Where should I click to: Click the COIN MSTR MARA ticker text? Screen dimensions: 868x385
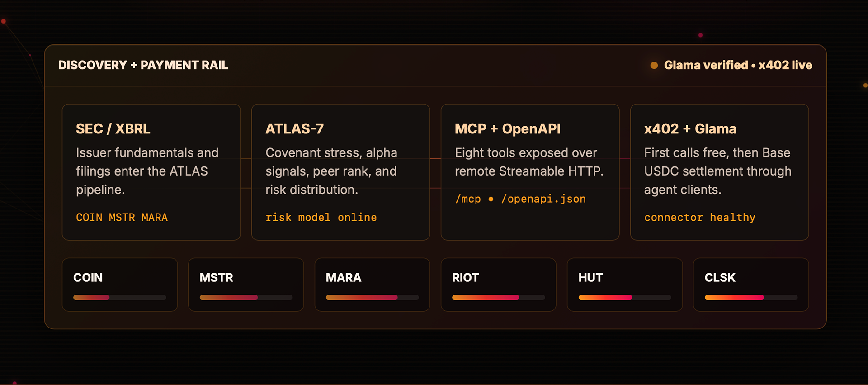click(122, 218)
